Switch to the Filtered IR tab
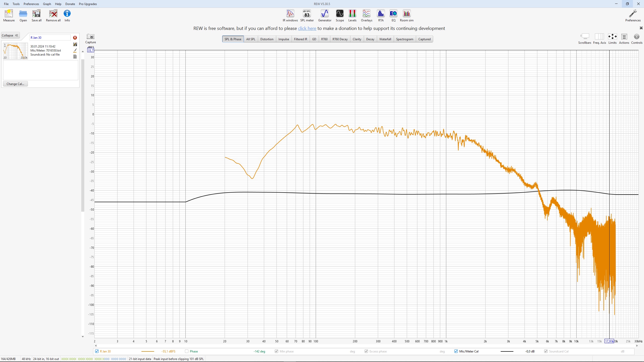This screenshot has height=362, width=644. click(x=300, y=39)
